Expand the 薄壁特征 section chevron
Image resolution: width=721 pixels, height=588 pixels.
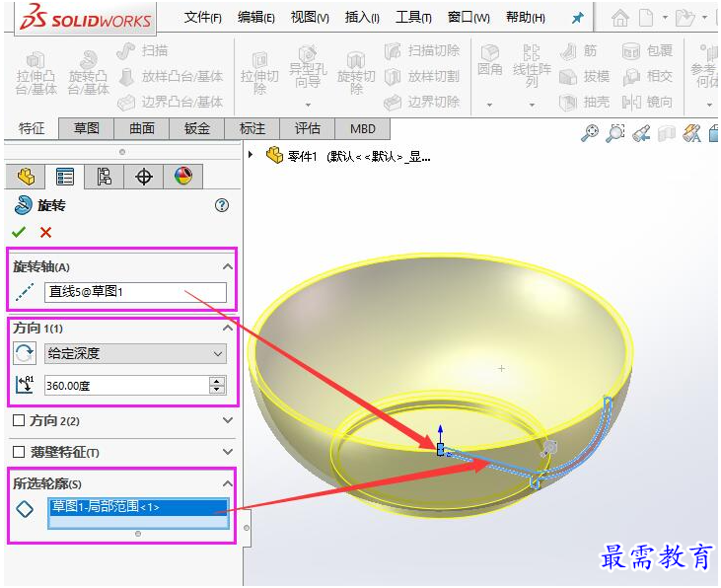tap(228, 452)
